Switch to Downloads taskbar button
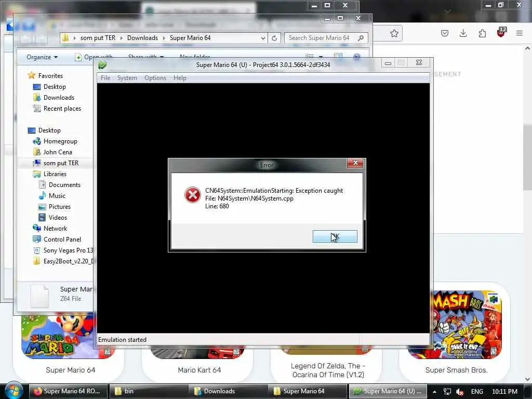Viewport: 532px width, 399px height. click(228, 391)
